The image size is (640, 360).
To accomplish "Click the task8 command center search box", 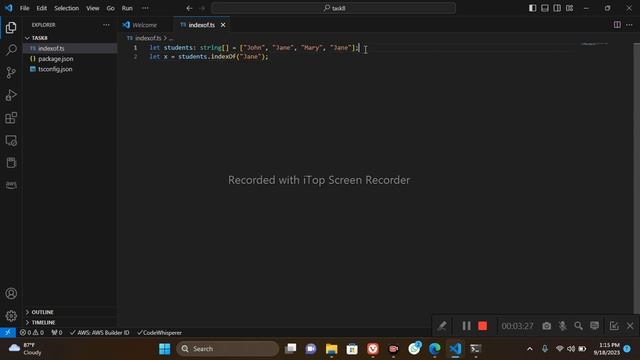I will (333, 8).
